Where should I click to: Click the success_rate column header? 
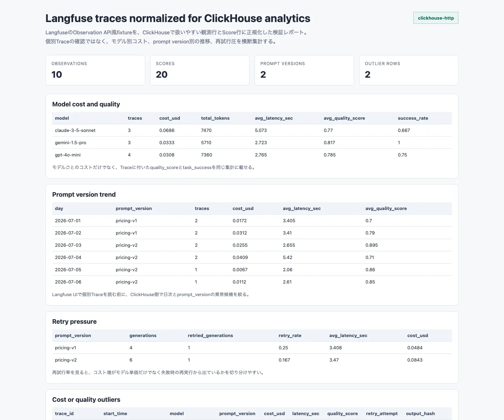(x=413, y=118)
